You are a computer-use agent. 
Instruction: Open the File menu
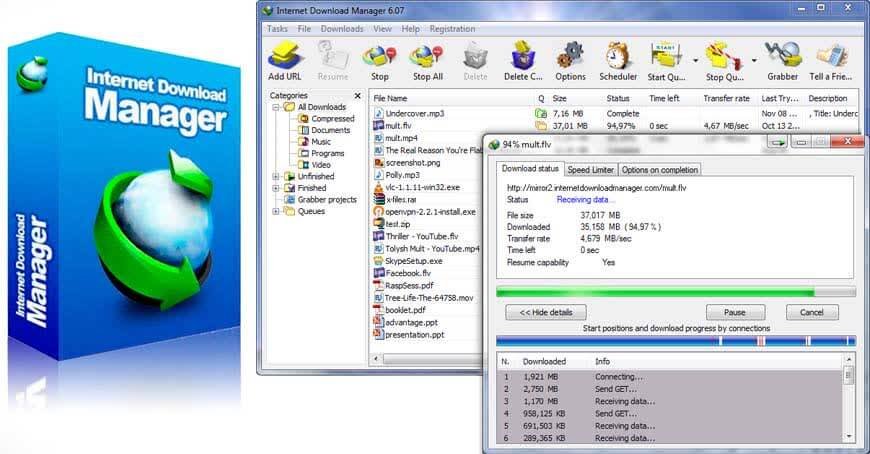(304, 29)
